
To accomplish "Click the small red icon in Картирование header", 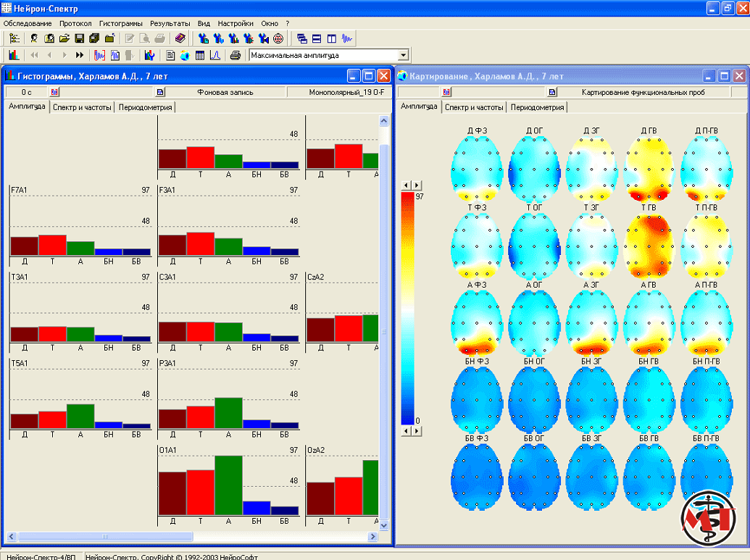I will [447, 92].
